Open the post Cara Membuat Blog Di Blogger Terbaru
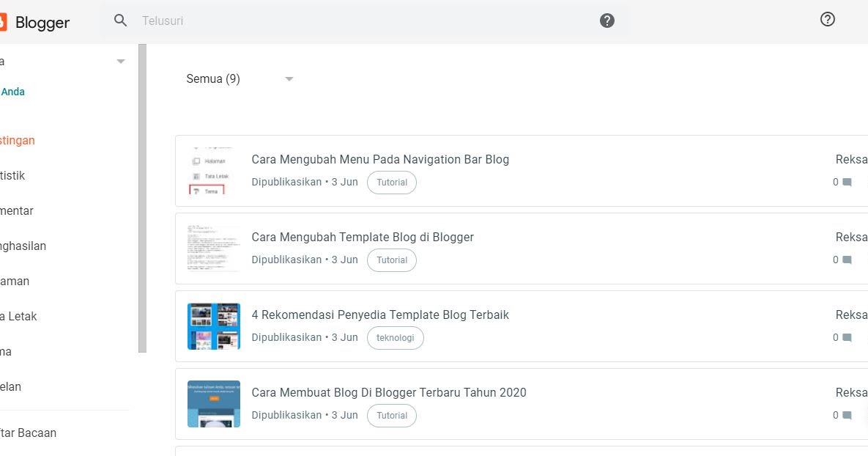The width and height of the screenshot is (868, 456). click(x=389, y=392)
